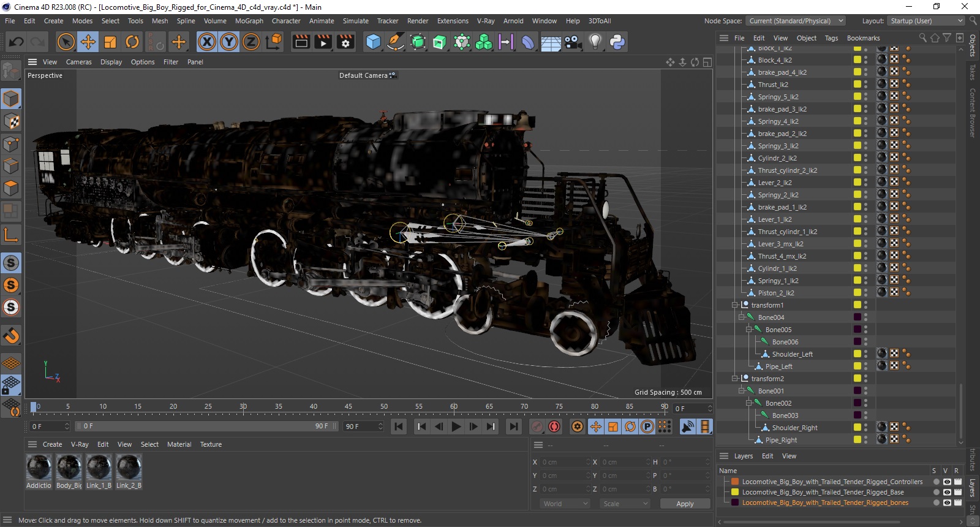Click the Rigged_Controllers layer color swatch
Screen dimensions: 980x527
coord(735,482)
